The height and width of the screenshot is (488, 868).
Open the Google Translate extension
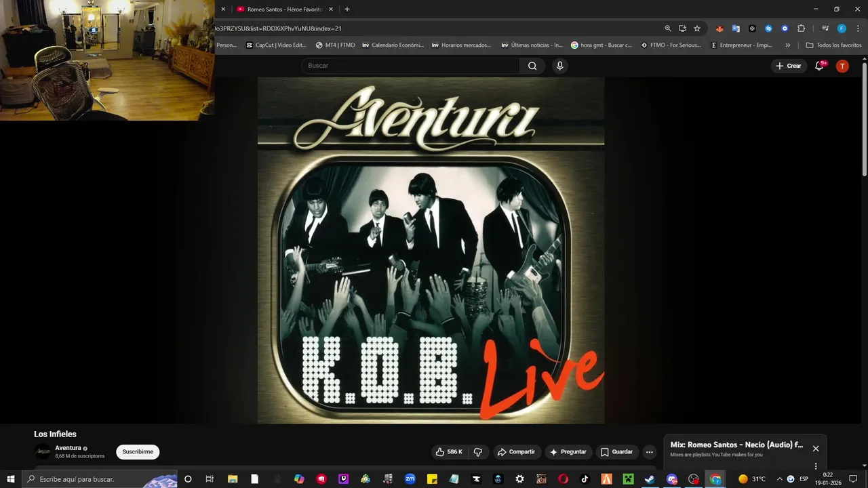736,28
